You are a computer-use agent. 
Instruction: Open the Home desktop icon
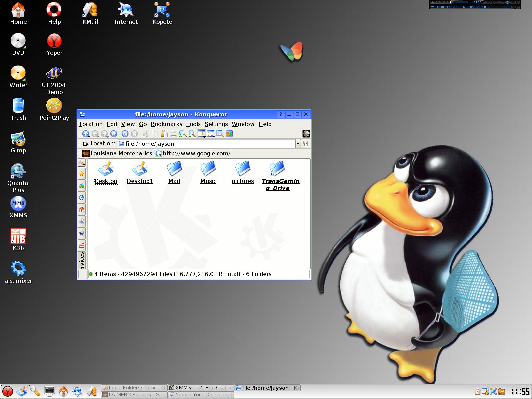point(18,14)
